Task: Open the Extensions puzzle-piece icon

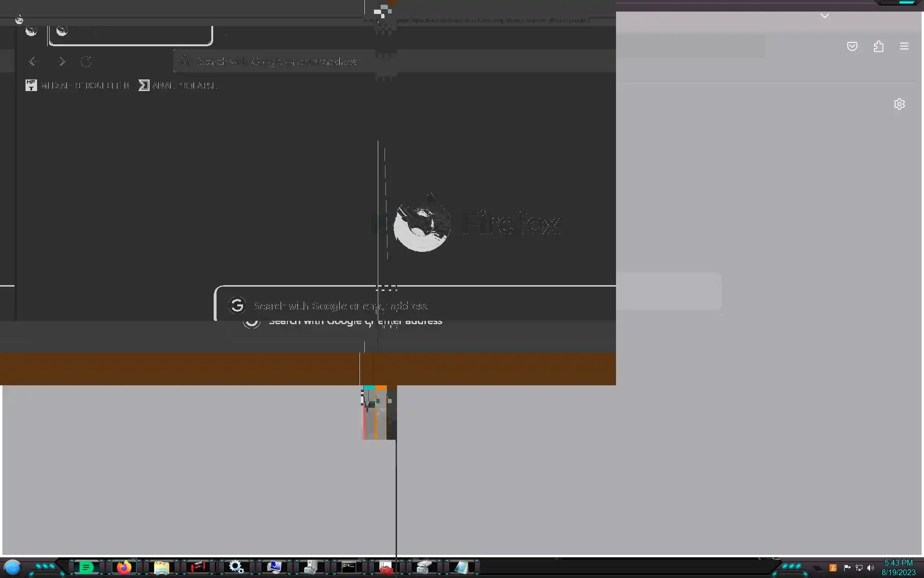Action: tap(878, 46)
